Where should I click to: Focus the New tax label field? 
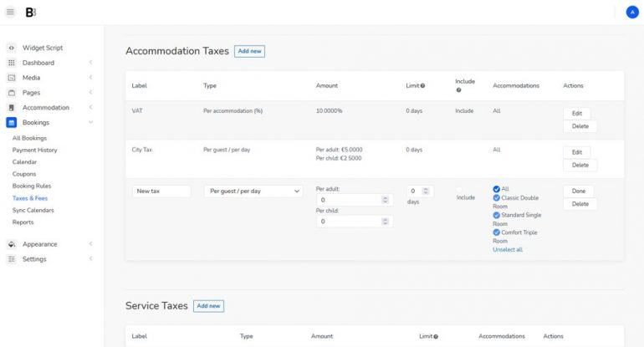click(x=161, y=191)
